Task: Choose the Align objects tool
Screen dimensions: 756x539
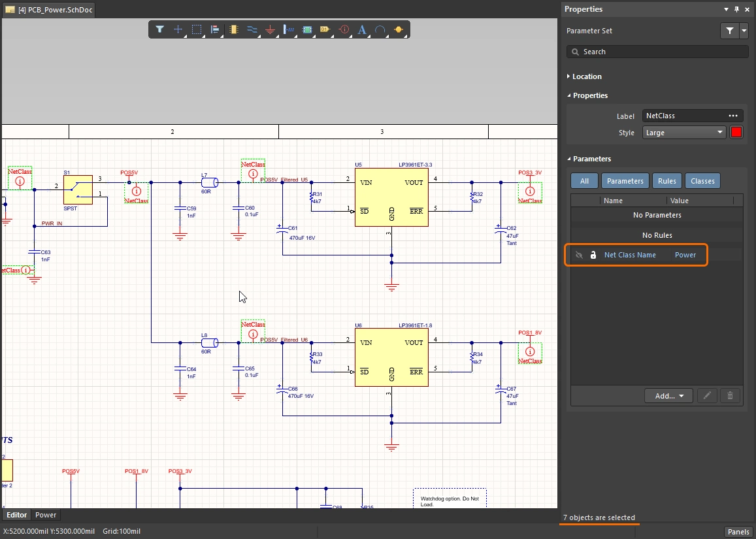Action: [214, 29]
